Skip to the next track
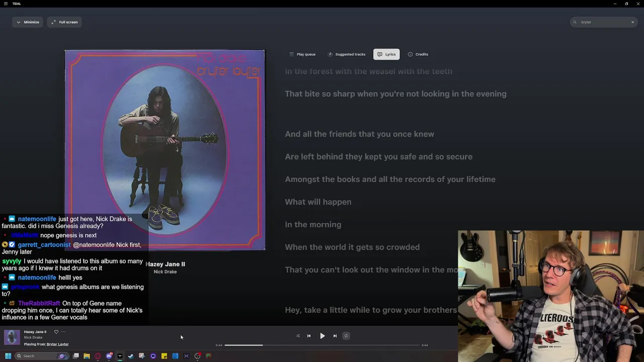The height and width of the screenshot is (362, 644). pos(335,336)
